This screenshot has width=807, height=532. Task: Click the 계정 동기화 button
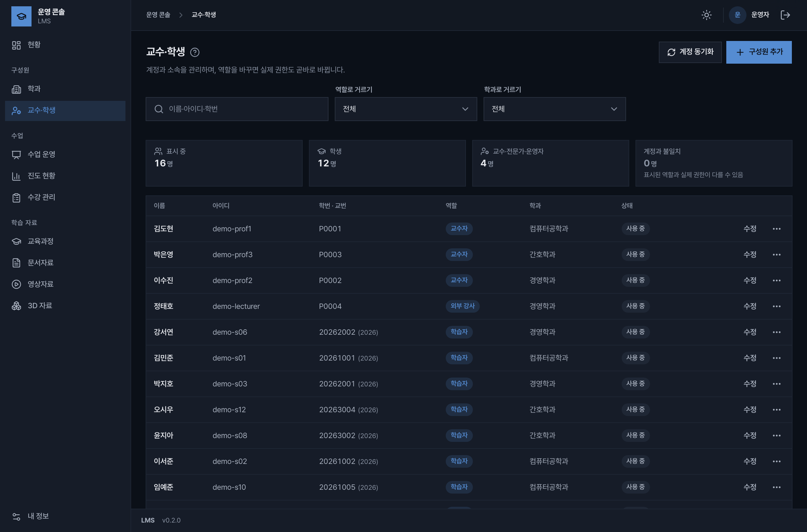(690, 52)
